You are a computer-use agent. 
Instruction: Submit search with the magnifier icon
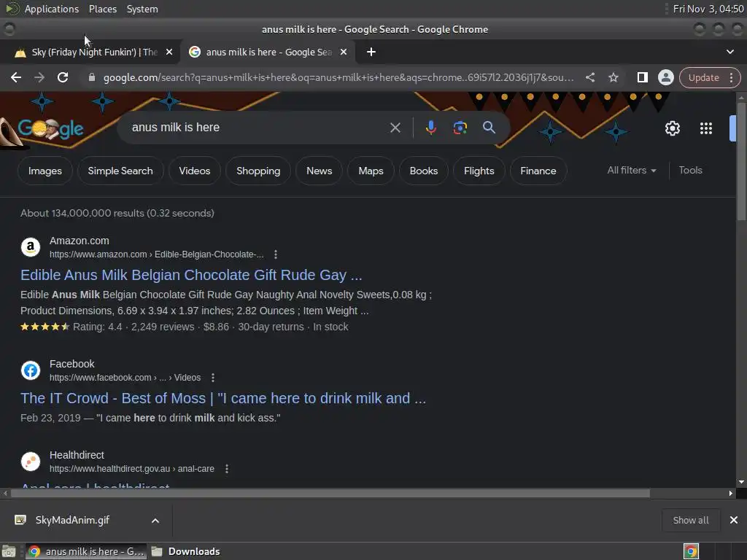coord(489,128)
